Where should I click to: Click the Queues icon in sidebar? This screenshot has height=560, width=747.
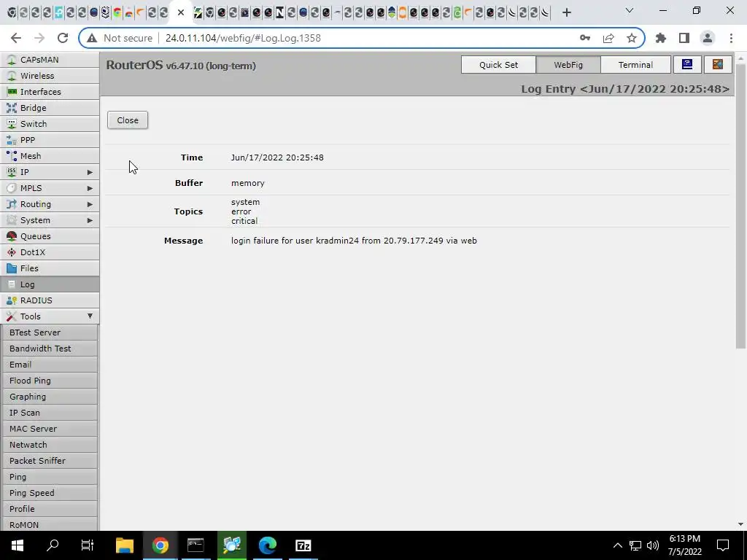[12, 236]
